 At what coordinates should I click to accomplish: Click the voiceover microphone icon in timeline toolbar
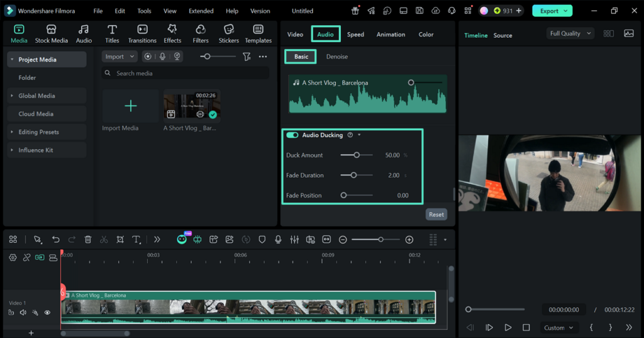[278, 239]
